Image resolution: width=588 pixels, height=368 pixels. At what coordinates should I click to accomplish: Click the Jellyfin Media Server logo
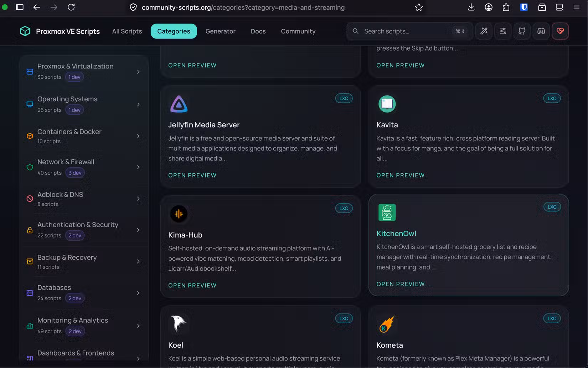pos(179,104)
